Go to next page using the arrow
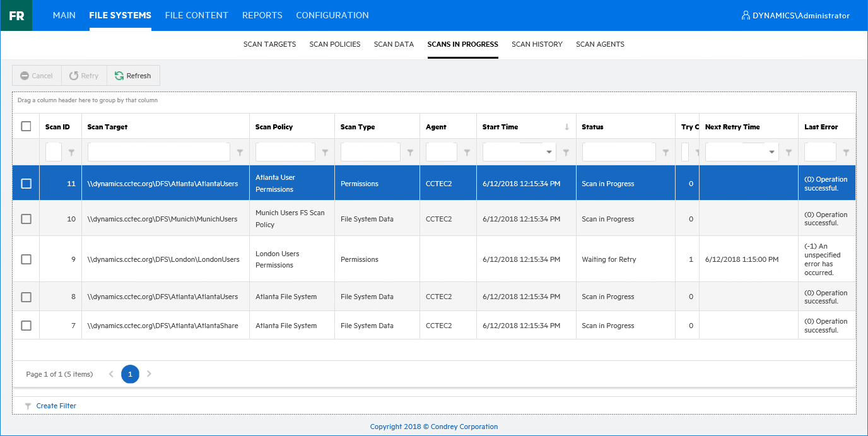Image resolution: width=868 pixels, height=436 pixels. [x=149, y=374]
